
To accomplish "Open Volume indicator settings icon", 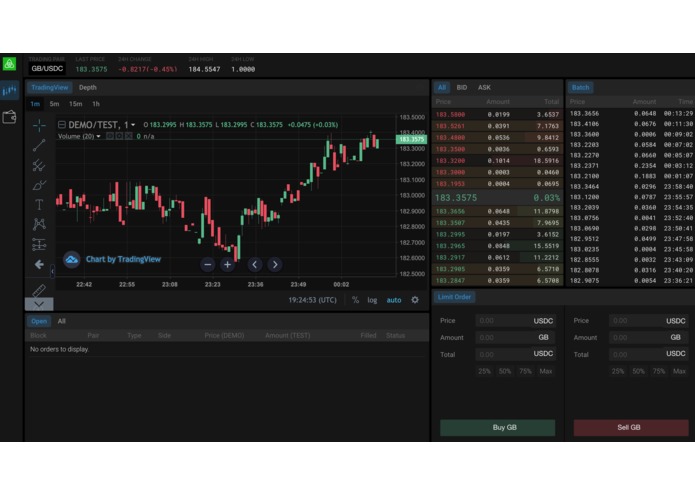I will [x=119, y=136].
